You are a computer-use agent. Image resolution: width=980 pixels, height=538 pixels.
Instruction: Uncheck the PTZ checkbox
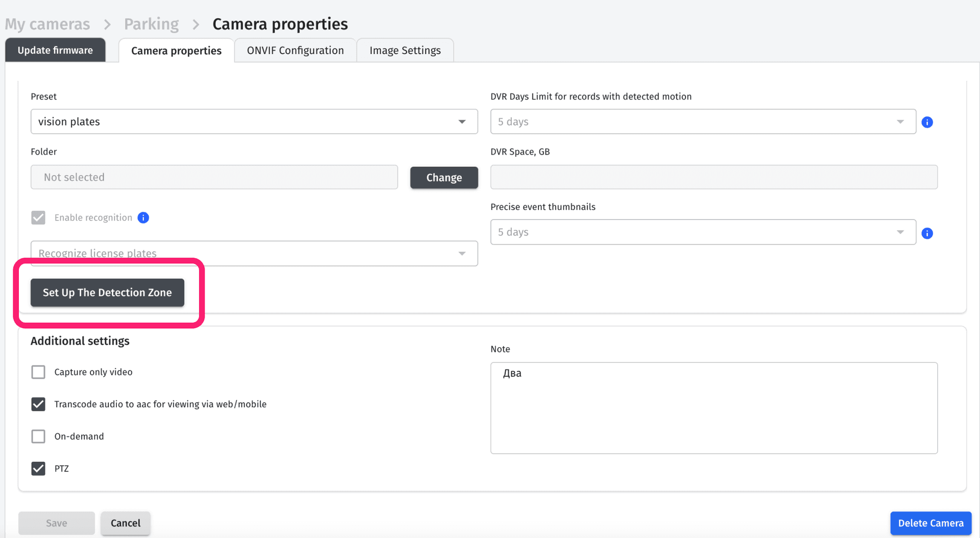(x=38, y=469)
